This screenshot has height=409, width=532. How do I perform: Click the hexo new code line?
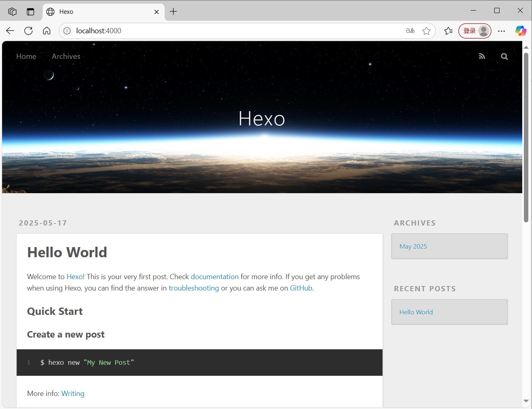tap(199, 362)
